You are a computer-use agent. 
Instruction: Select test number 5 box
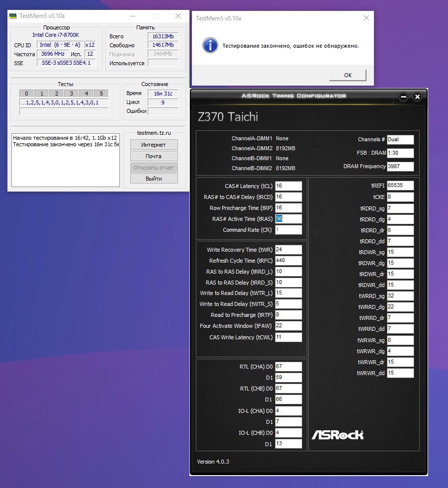[101, 94]
